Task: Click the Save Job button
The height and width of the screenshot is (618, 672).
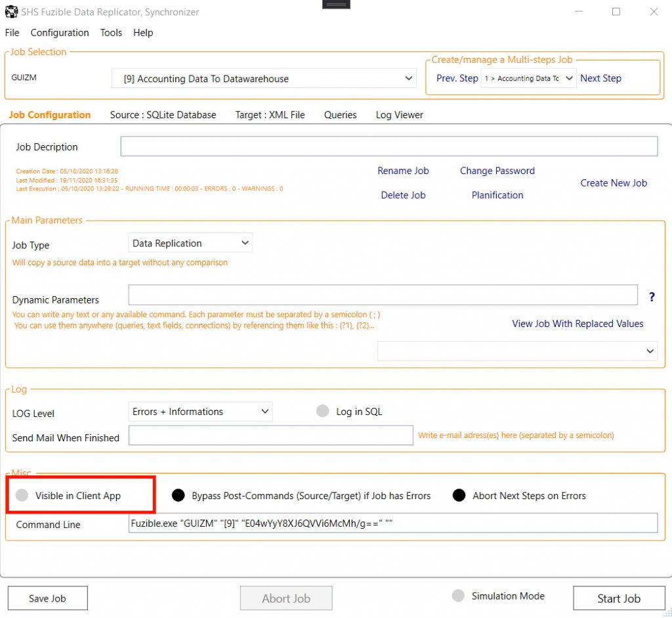Action: click(47, 598)
